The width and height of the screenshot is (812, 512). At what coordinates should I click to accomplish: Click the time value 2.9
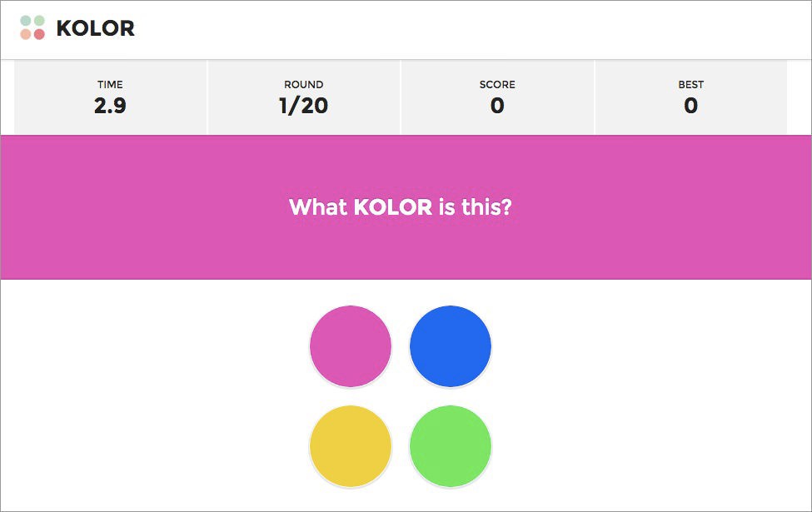point(110,106)
